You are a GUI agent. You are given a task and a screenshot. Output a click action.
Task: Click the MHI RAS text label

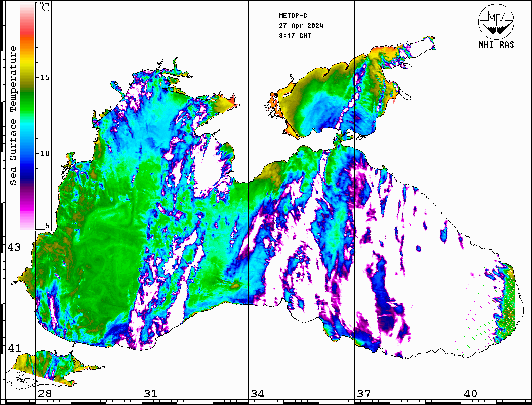[x=496, y=44]
